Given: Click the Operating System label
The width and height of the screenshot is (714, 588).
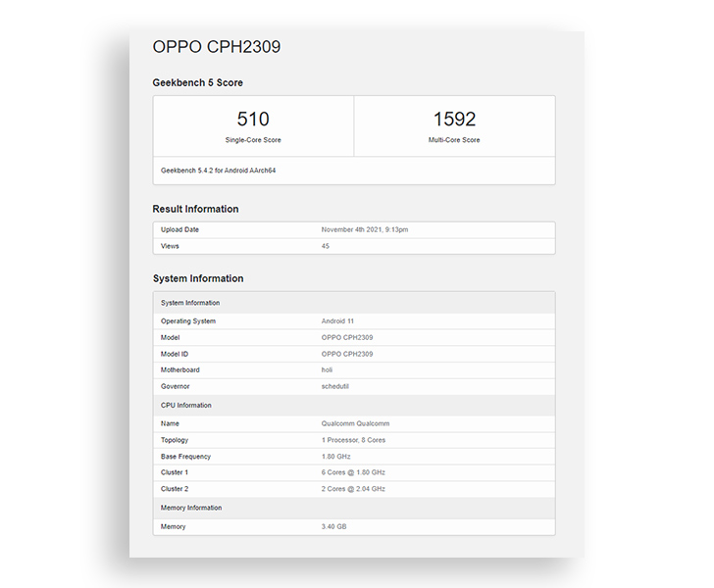Looking at the screenshot, I should coord(188,320).
